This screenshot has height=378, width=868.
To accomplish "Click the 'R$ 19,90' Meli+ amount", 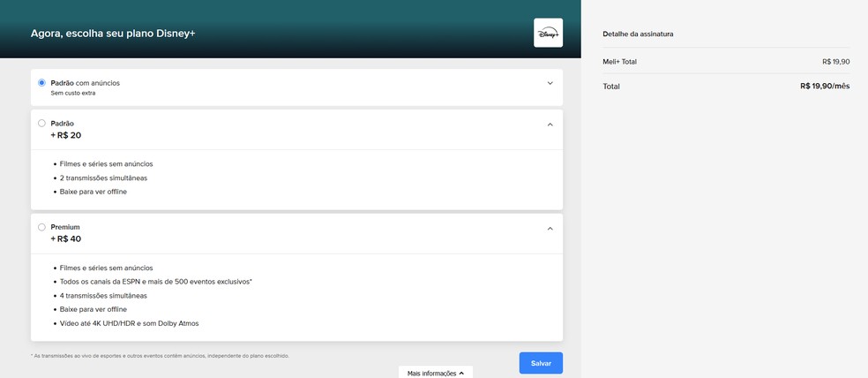I will (836, 62).
